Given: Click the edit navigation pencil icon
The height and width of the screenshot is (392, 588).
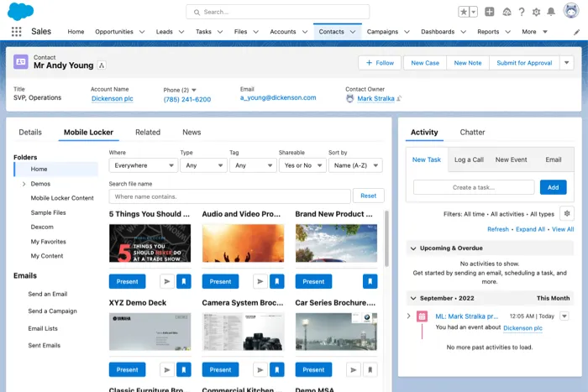Looking at the screenshot, I should (576, 32).
